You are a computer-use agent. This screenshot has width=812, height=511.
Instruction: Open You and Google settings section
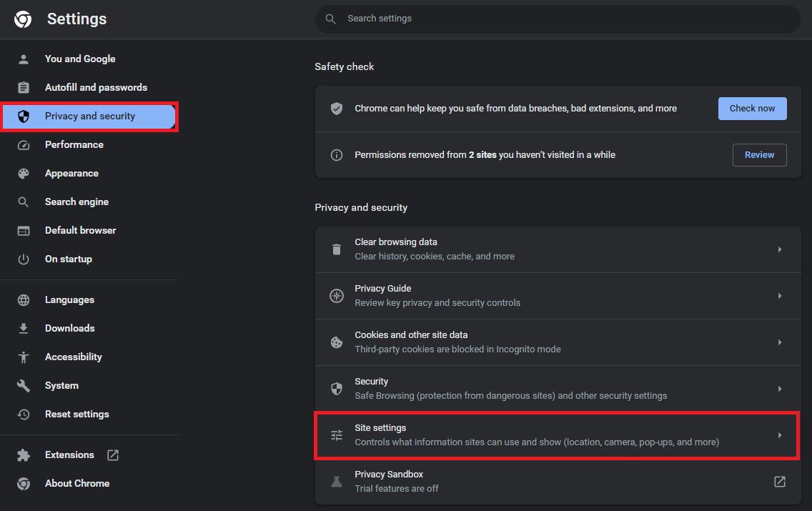click(80, 59)
